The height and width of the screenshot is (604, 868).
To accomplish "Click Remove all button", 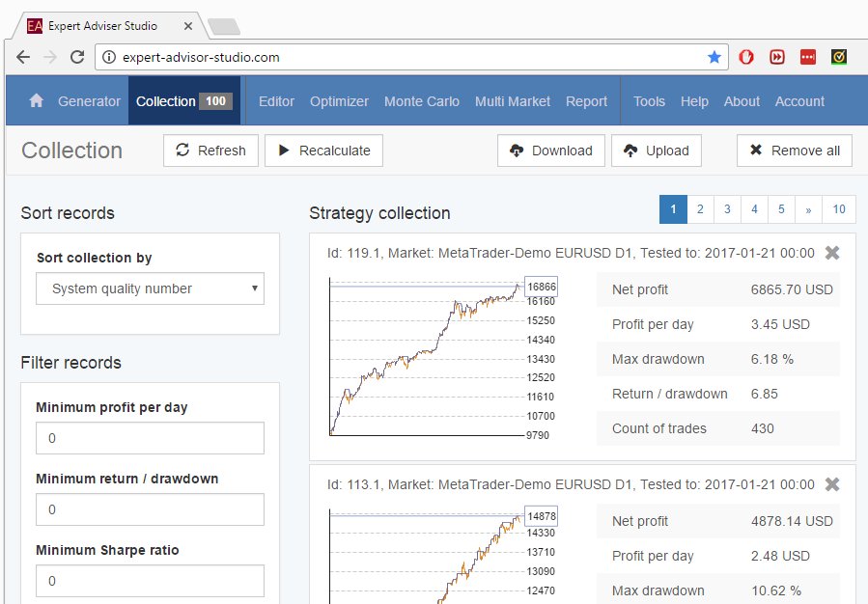I will [795, 151].
